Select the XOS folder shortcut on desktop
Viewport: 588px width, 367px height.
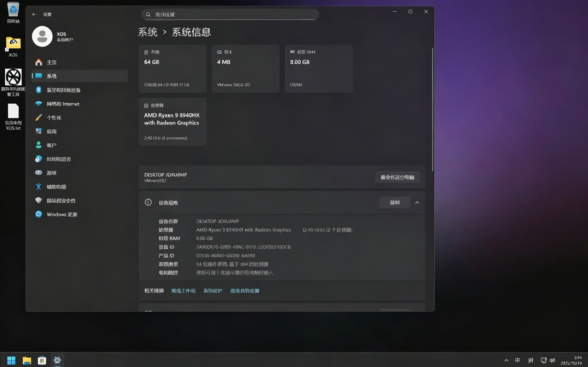point(13,47)
